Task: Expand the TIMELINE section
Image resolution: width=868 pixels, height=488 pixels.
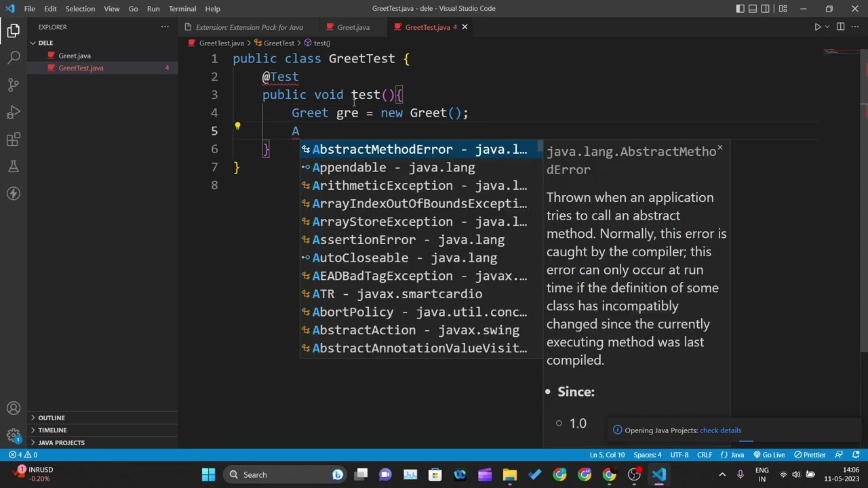Action: point(102,430)
